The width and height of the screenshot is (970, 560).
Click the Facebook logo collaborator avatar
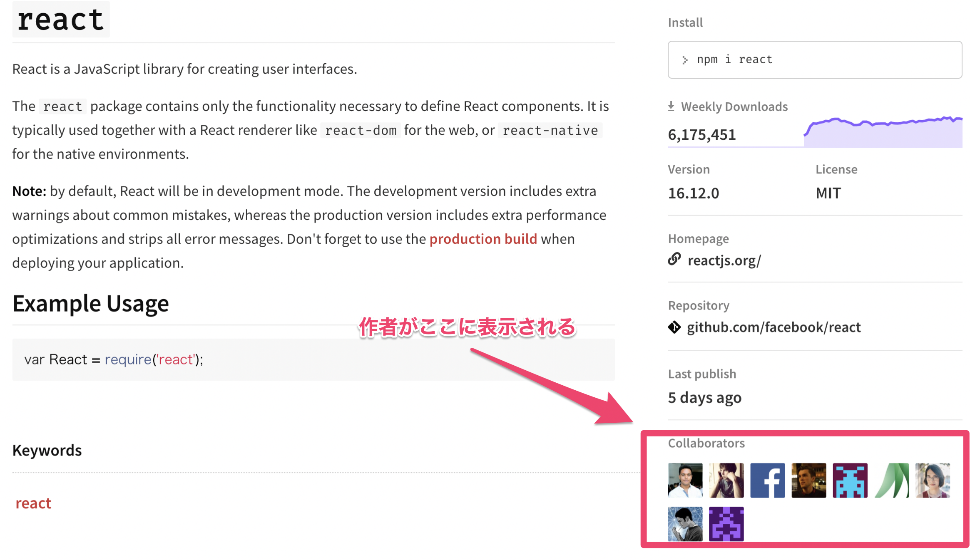tap(767, 480)
